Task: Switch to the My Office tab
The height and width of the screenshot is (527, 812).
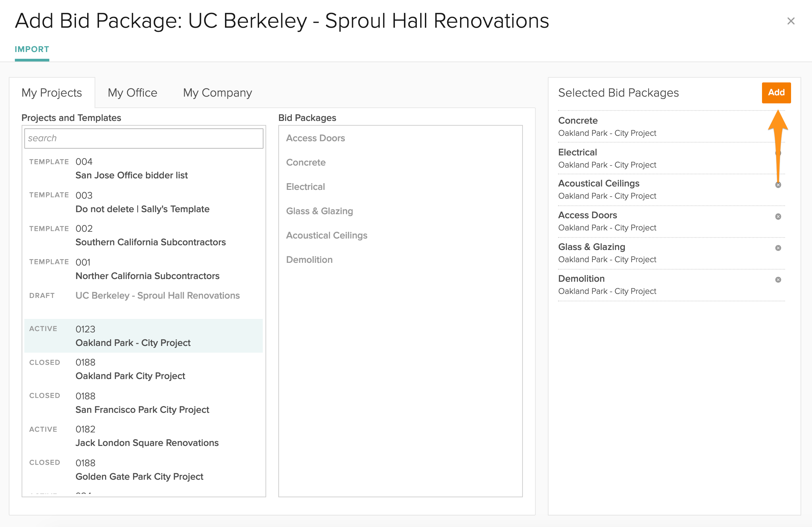Action: click(132, 93)
